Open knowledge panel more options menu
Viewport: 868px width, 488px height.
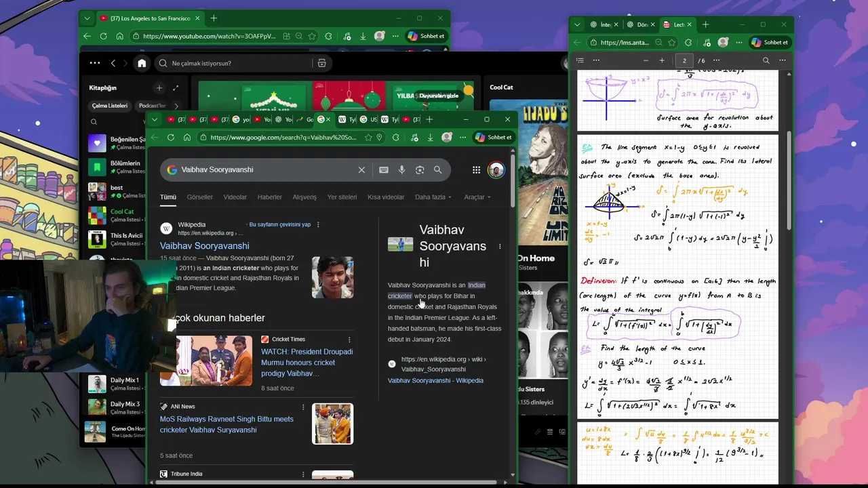pyautogui.click(x=500, y=247)
